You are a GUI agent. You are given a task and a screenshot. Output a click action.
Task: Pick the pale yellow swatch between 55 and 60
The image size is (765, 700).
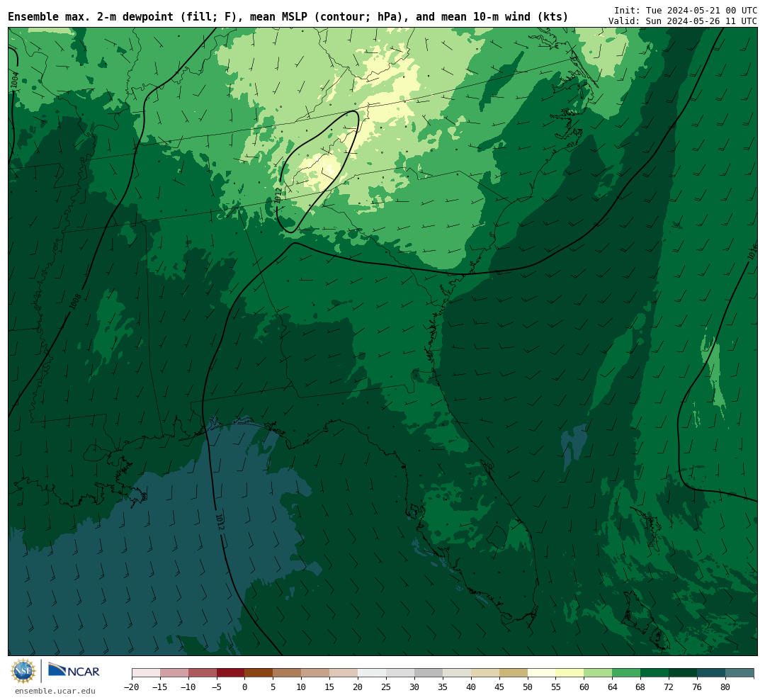569,673
